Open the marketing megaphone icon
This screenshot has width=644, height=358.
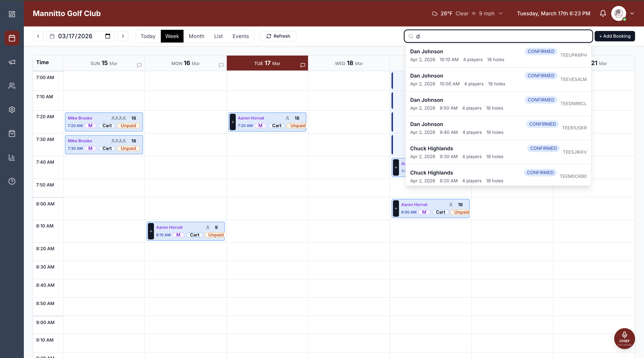click(x=12, y=62)
